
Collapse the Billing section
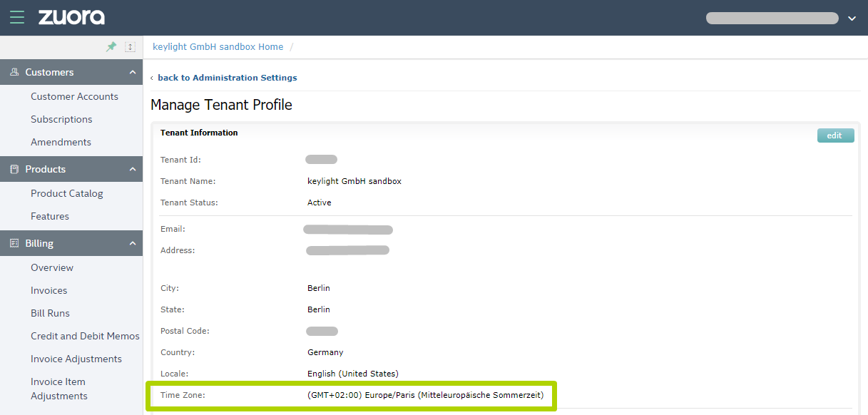coord(133,243)
